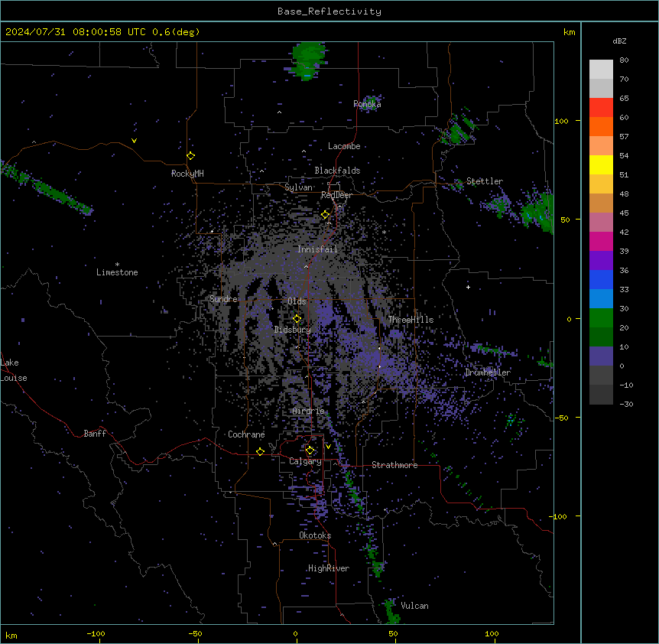Click the yellow diamond marker above Calgary
The image size is (659, 644).
310,450
